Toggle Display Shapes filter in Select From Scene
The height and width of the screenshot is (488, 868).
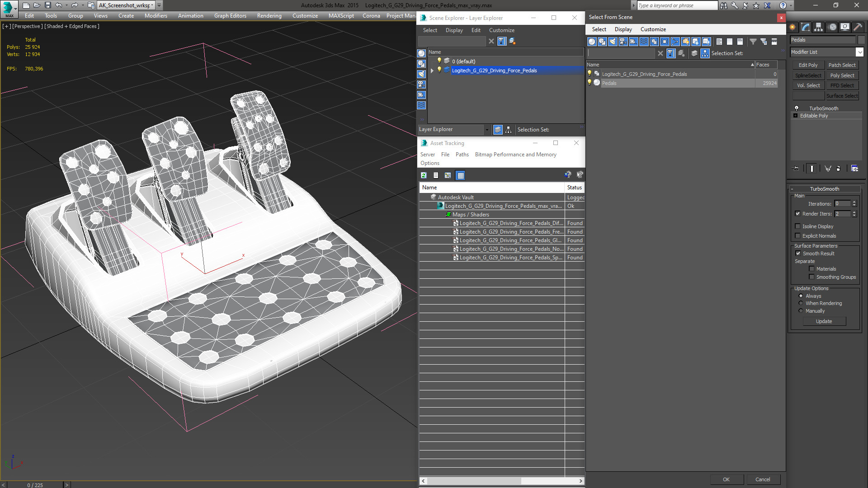(602, 42)
